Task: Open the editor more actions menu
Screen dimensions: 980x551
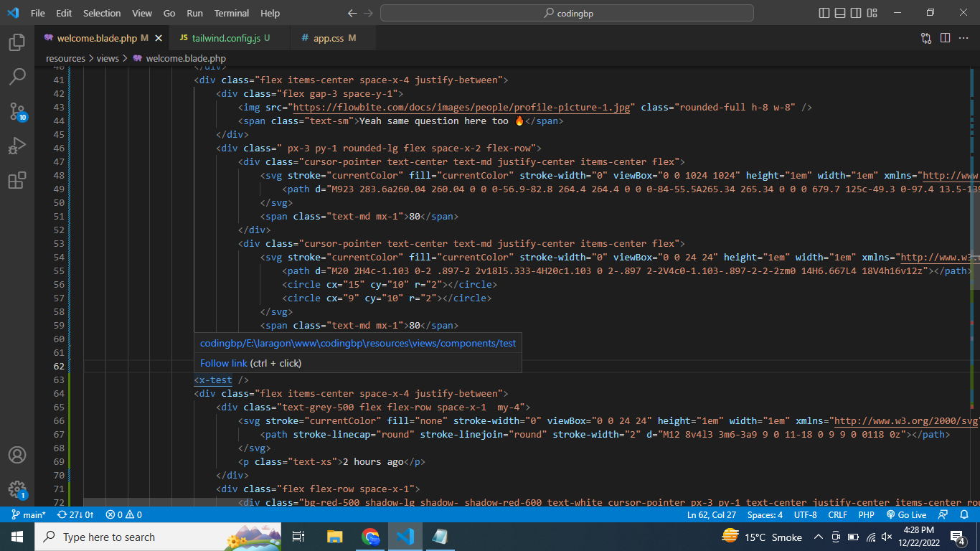Action: click(x=964, y=38)
